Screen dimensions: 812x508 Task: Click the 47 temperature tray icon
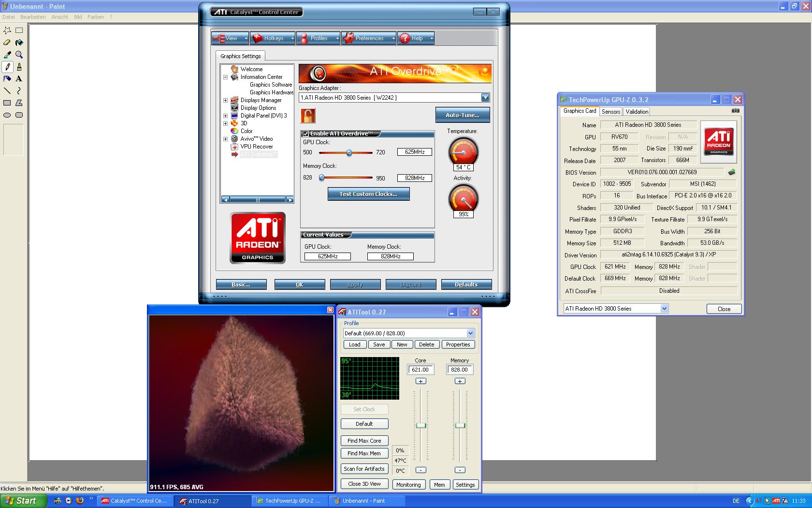point(759,501)
